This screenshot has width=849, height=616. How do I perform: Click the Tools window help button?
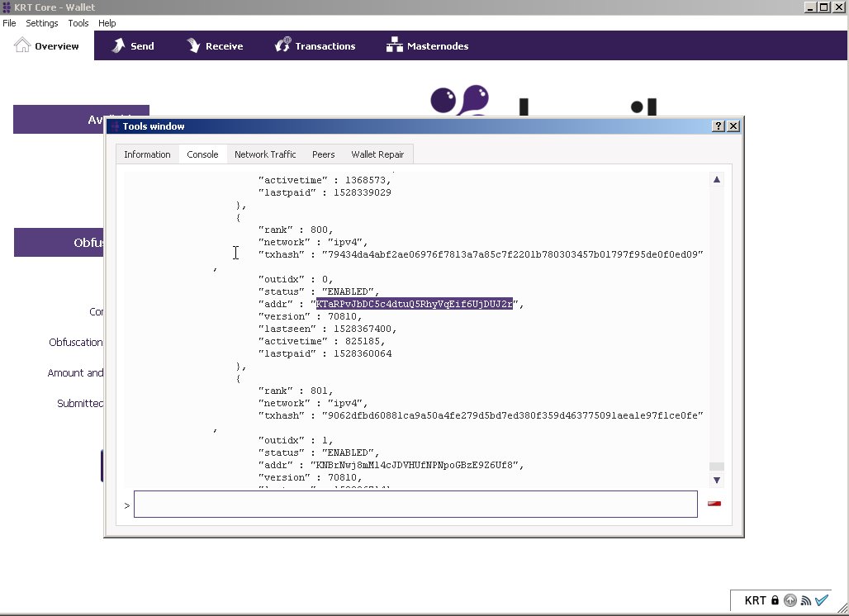tap(718, 126)
